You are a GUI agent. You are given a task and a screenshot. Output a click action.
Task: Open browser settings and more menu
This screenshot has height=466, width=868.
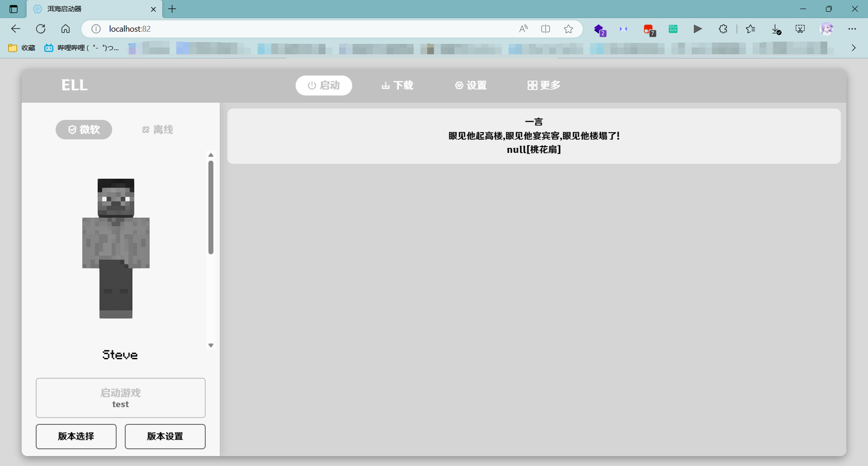pos(852,29)
